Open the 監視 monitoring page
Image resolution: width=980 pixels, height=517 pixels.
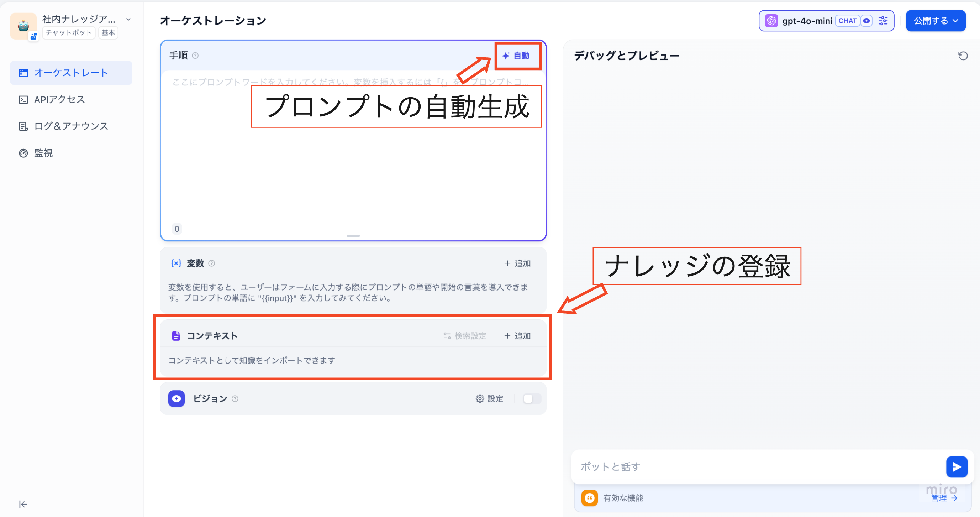click(x=43, y=153)
